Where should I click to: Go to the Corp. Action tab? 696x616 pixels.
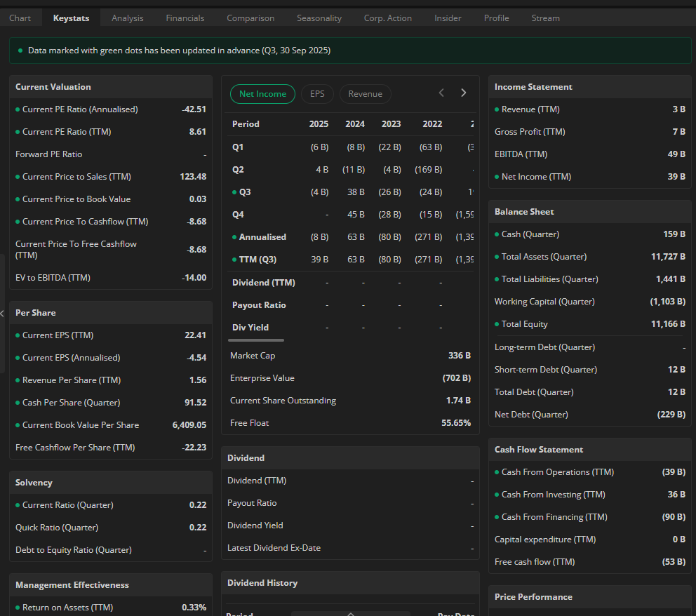[x=388, y=18]
